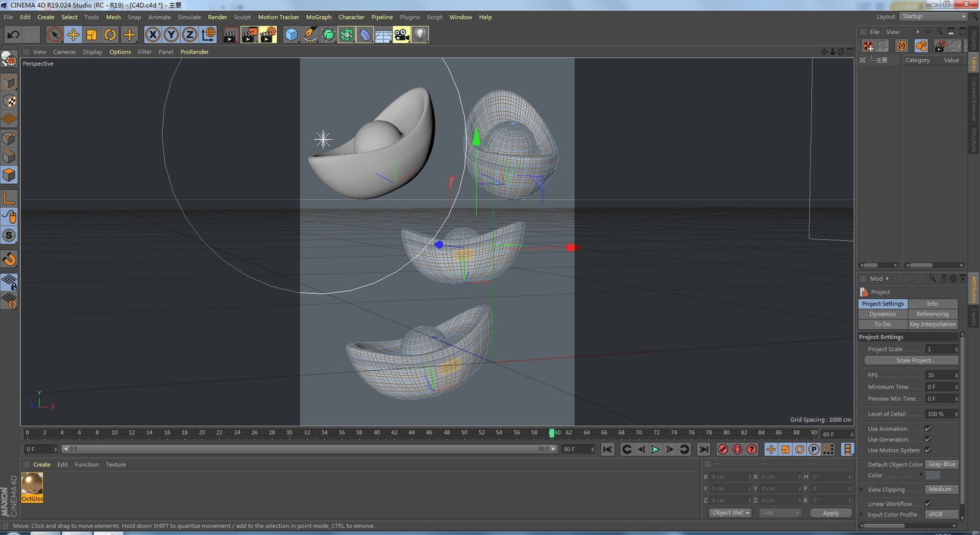Select the Move tool in the top toolbar

[73, 35]
